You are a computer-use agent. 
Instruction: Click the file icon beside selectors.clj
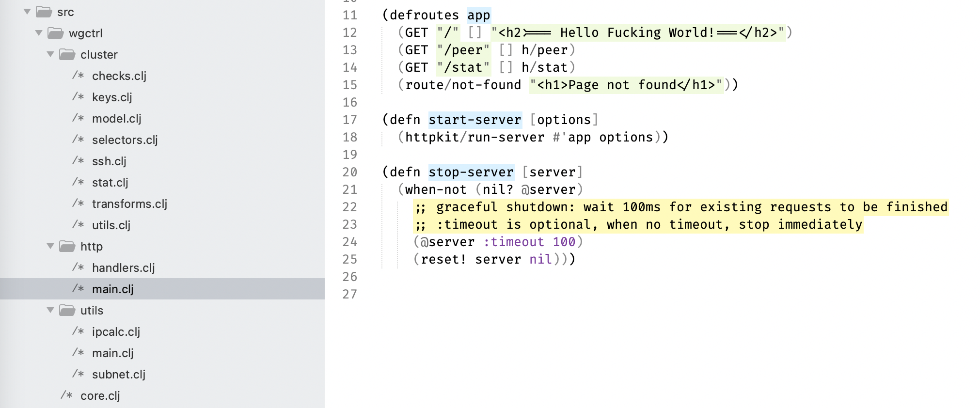point(78,140)
